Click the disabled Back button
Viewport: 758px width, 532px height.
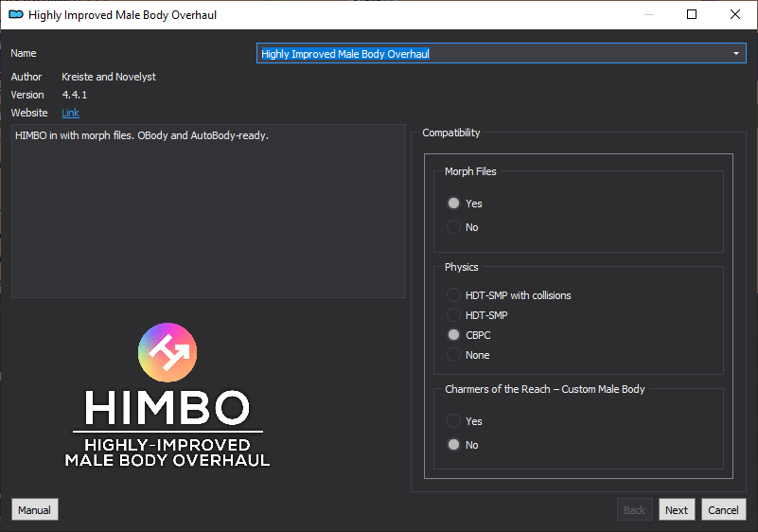(x=634, y=509)
